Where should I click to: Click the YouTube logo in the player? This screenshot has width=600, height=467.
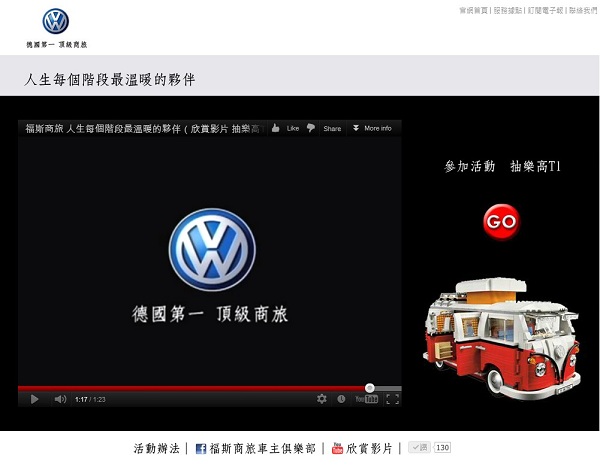pyautogui.click(x=368, y=399)
